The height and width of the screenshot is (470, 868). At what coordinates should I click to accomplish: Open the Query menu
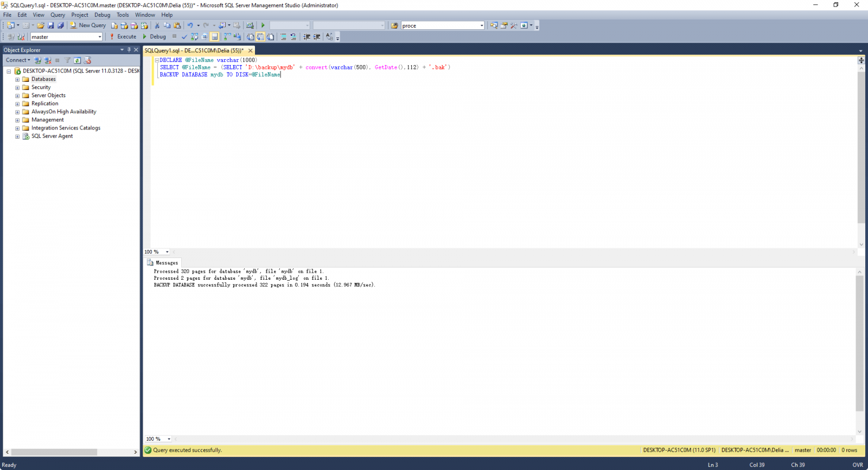[x=58, y=15]
